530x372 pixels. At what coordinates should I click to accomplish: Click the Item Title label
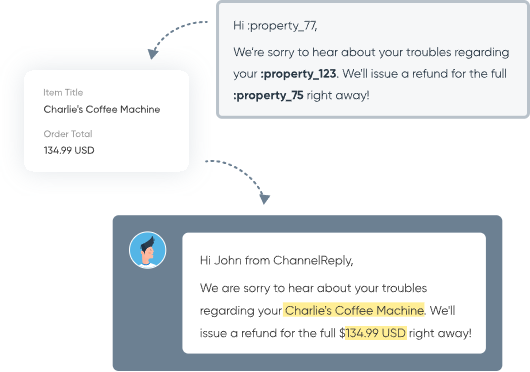63,92
